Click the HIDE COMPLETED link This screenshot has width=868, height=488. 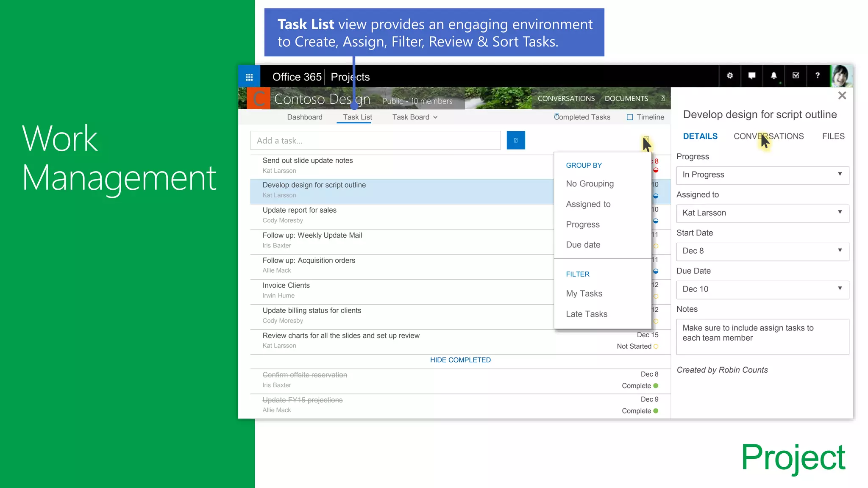[x=460, y=360]
